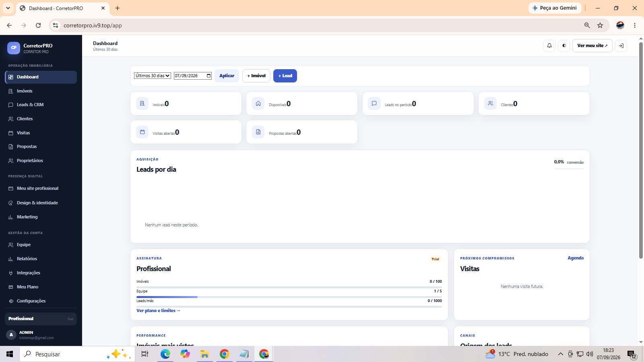Viewport: 644px width, 362px height.
Task: Open Microsoft Edge from the taskbar
Action: (x=165, y=354)
